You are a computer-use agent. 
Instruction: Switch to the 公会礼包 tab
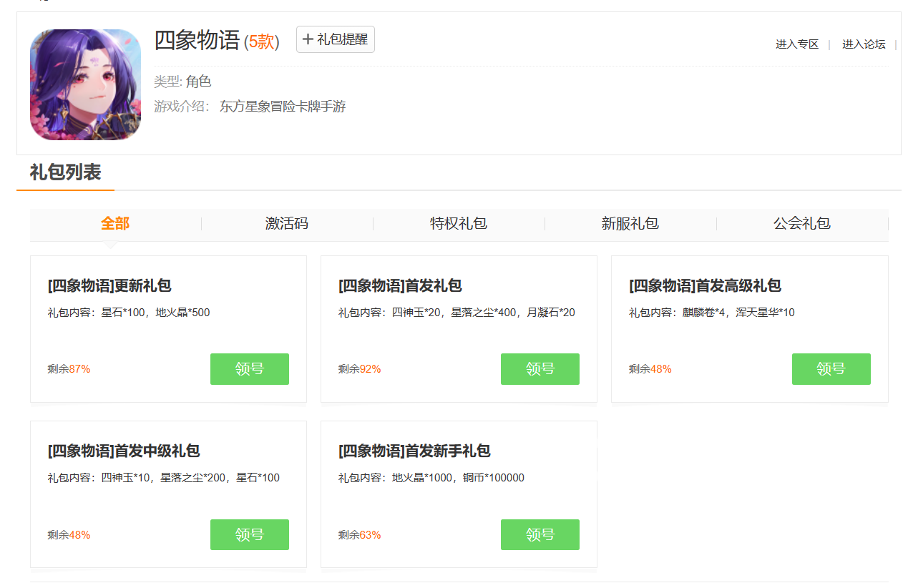(802, 223)
